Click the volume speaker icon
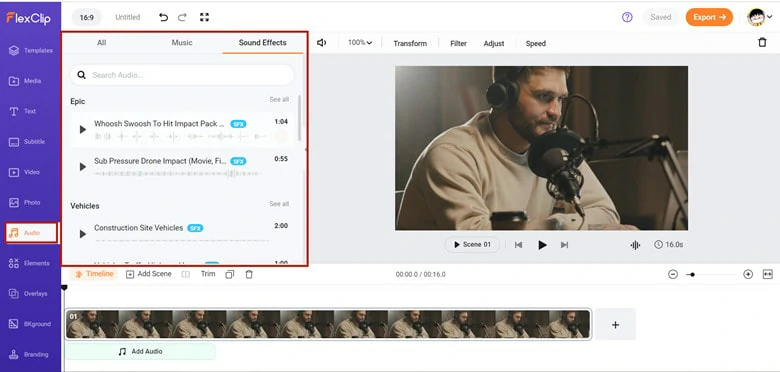 click(321, 43)
